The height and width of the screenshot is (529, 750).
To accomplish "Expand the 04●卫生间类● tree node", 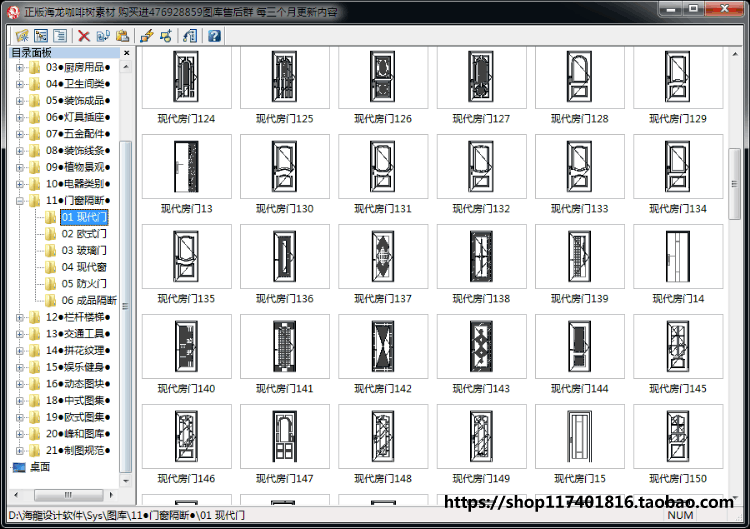I will [x=20, y=84].
